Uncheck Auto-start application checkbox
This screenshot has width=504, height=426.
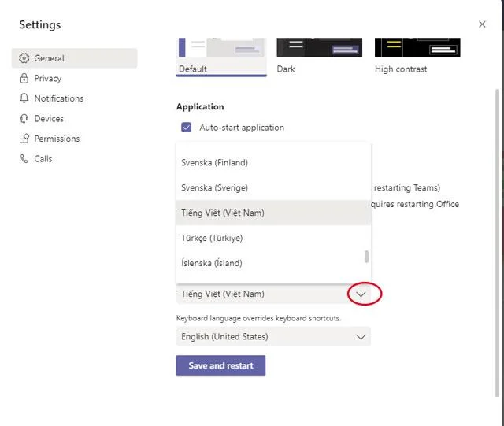pyautogui.click(x=186, y=128)
